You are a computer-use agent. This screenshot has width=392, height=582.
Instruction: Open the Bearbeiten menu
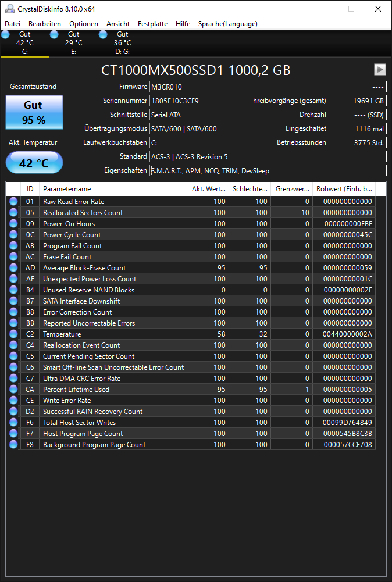click(45, 24)
